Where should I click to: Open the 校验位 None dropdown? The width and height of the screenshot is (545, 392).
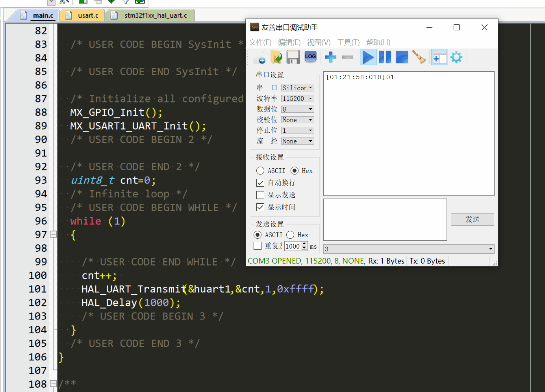point(298,120)
